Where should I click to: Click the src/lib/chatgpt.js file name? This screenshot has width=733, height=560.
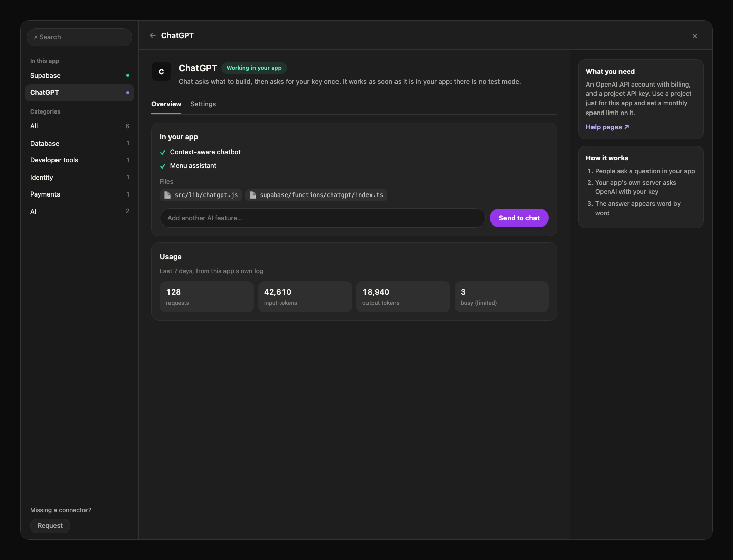[206, 195]
